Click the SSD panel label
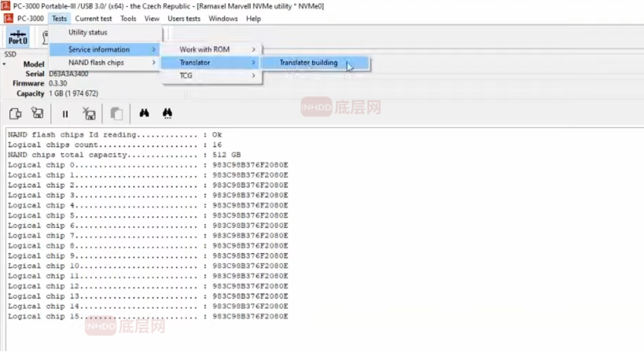This screenshot has width=644, height=351. tap(10, 54)
